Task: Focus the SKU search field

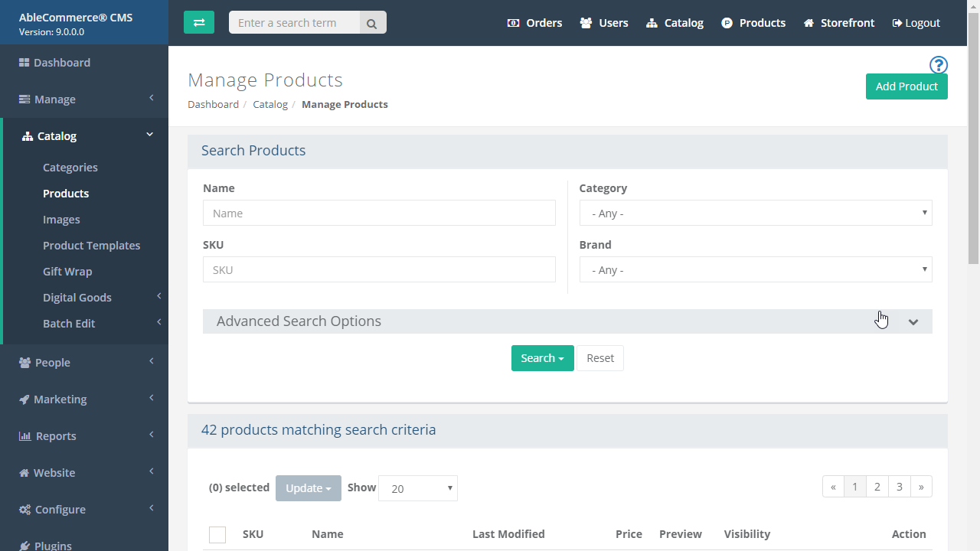Action: (x=379, y=269)
